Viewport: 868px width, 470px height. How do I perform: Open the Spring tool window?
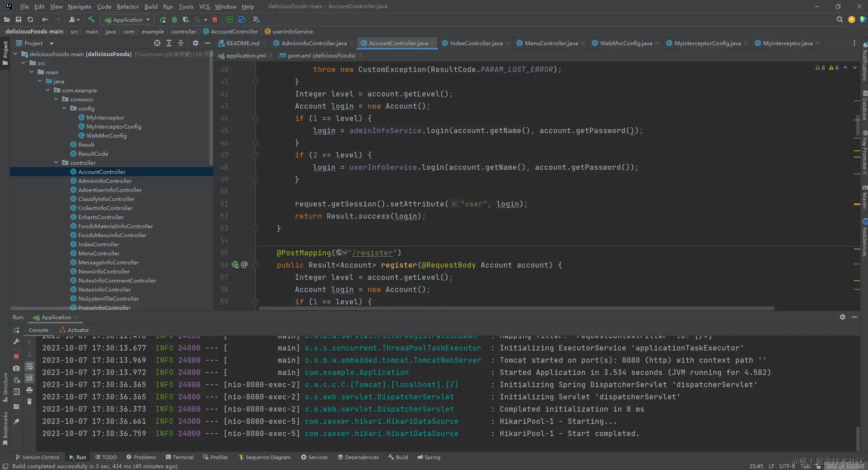pyautogui.click(x=429, y=457)
